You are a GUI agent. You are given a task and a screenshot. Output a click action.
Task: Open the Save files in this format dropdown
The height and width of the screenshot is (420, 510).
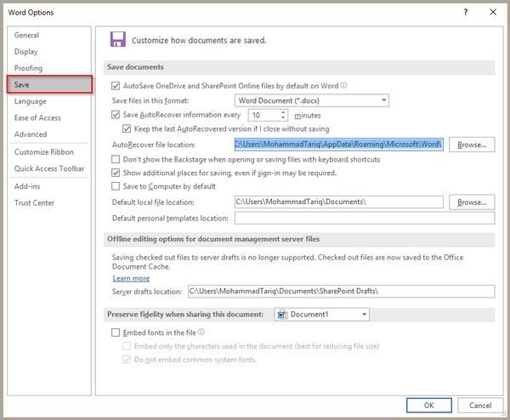pyautogui.click(x=312, y=100)
